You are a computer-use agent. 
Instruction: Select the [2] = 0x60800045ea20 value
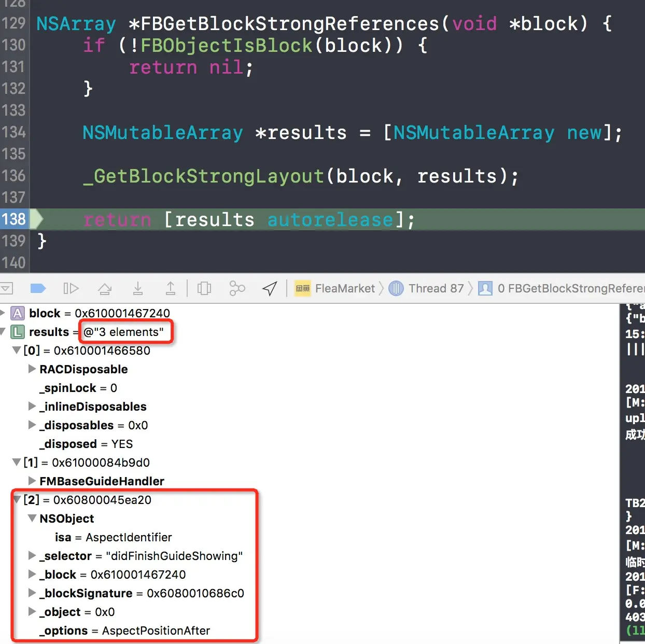[102, 500]
